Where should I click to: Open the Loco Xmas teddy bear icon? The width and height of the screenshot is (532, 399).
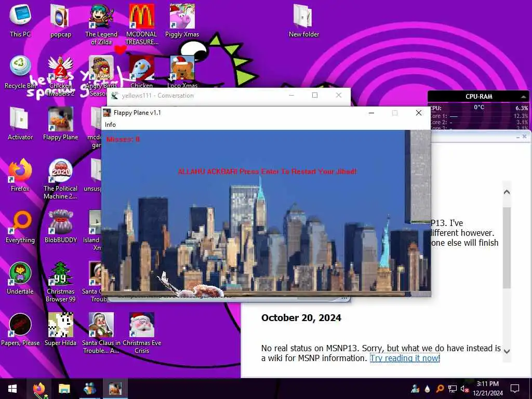(182, 72)
